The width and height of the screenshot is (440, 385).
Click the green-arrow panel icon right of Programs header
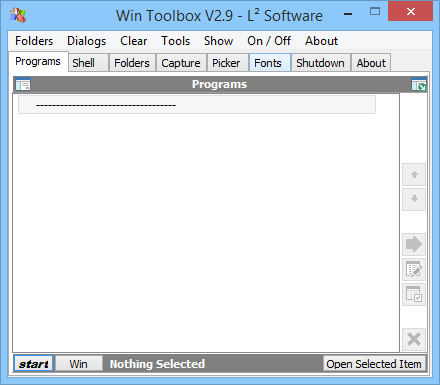[x=419, y=84]
